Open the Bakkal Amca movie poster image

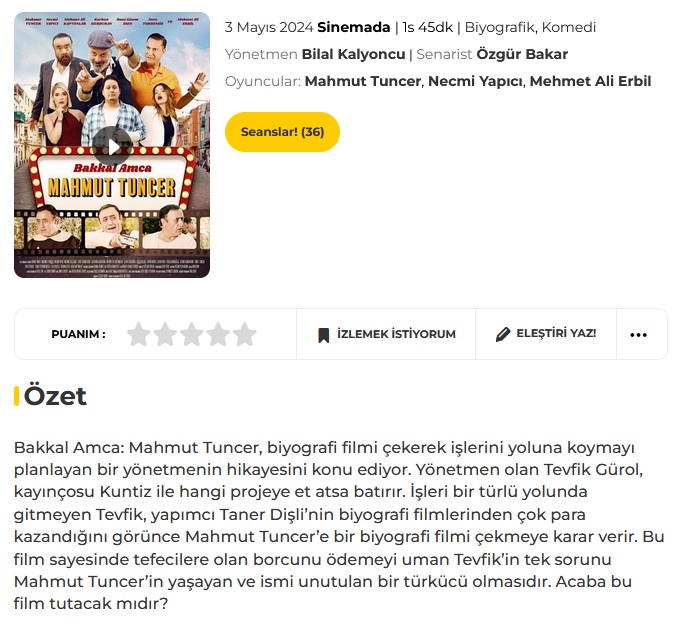(112, 145)
